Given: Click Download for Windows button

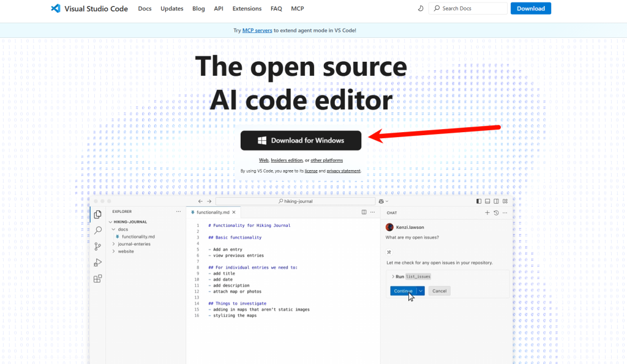Looking at the screenshot, I should click(x=301, y=141).
